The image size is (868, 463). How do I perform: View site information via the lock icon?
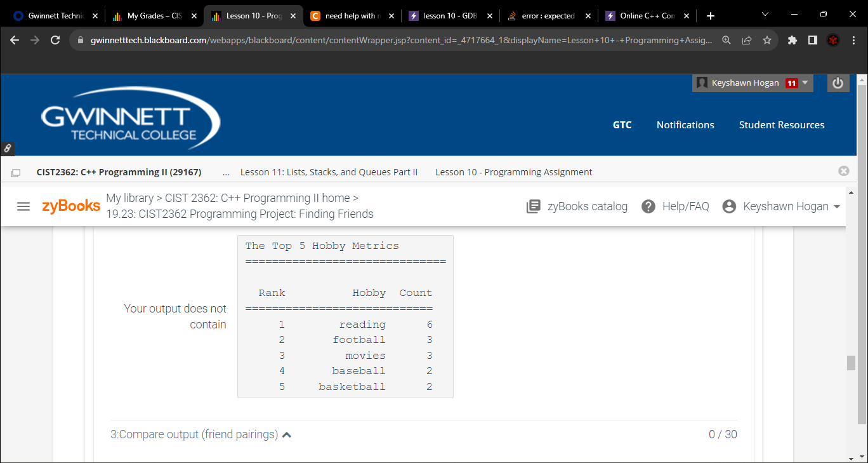(80, 39)
